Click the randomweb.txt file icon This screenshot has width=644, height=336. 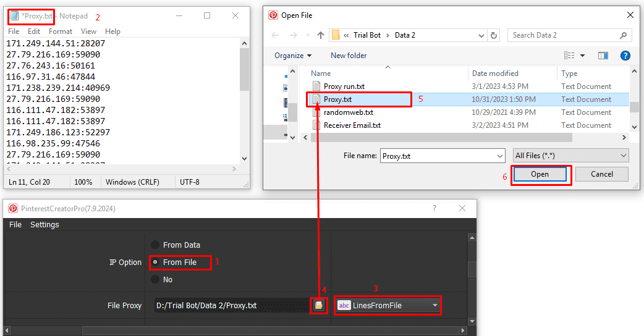click(x=316, y=112)
